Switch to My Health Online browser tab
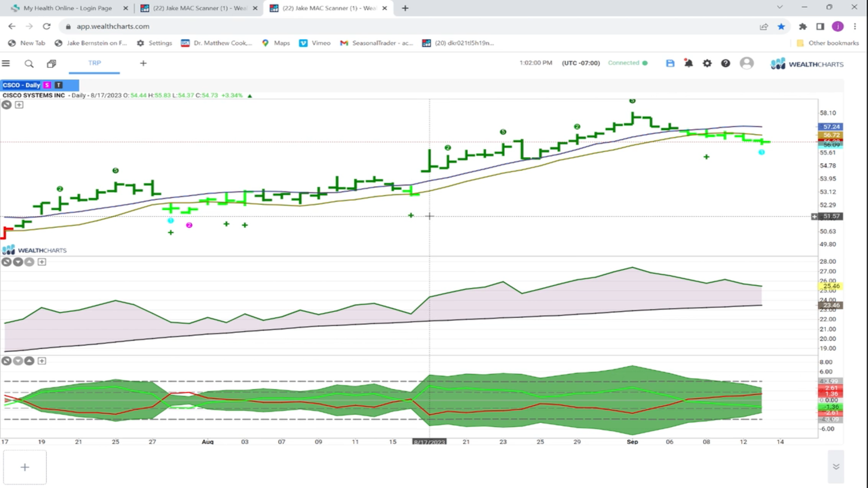 [x=68, y=8]
